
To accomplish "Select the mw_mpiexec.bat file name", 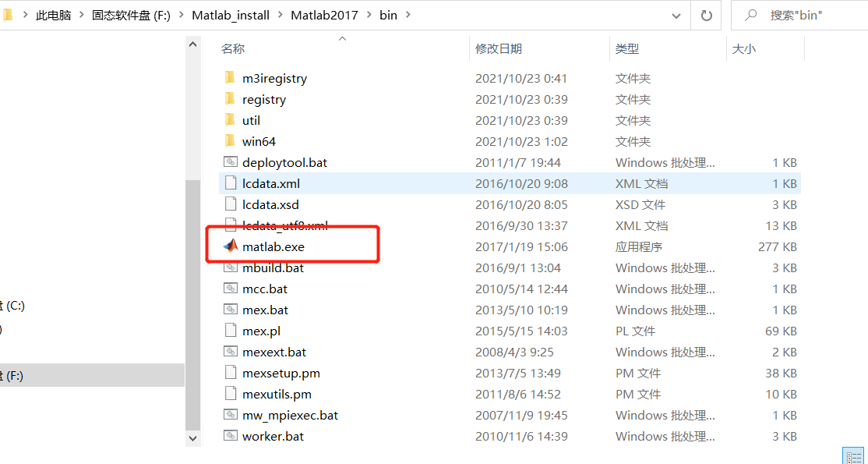I will (290, 415).
